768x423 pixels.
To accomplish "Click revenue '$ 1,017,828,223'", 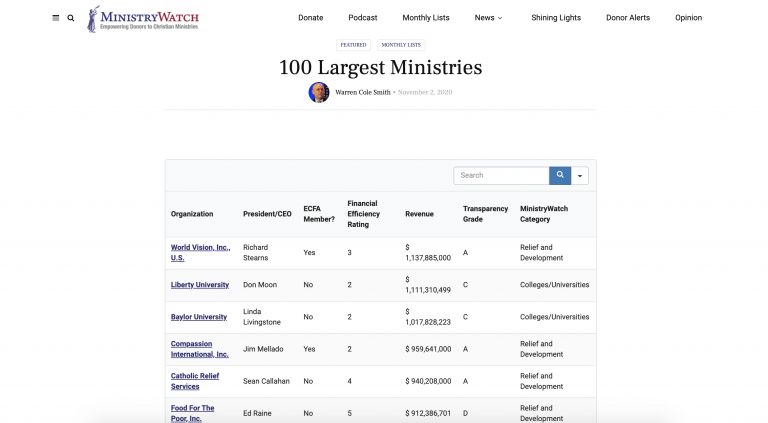I will tap(428, 317).
